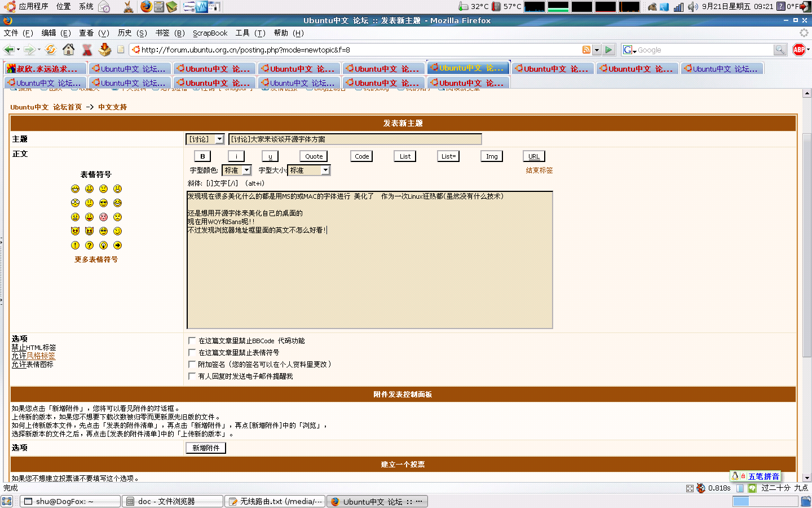
Task: Click the Img BBCode button
Action: pos(492,156)
